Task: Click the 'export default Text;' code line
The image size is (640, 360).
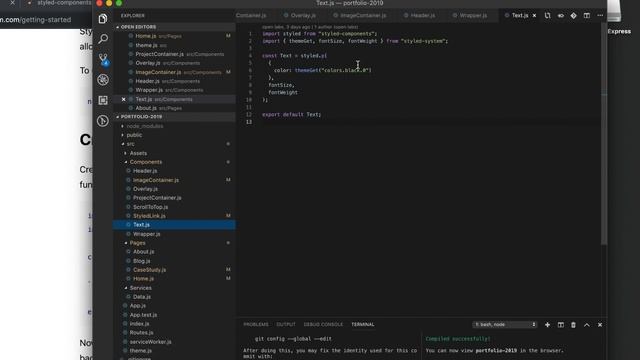Action: 291,115
